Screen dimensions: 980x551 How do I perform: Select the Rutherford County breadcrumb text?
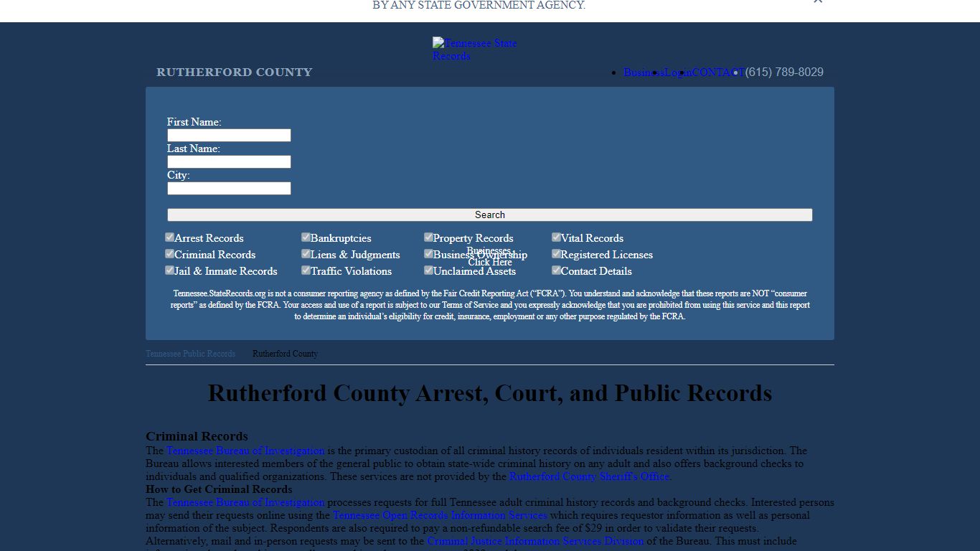pos(285,354)
